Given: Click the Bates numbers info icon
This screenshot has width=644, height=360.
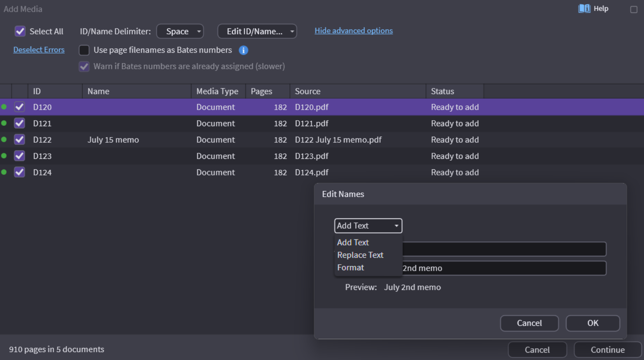Looking at the screenshot, I should (x=243, y=50).
